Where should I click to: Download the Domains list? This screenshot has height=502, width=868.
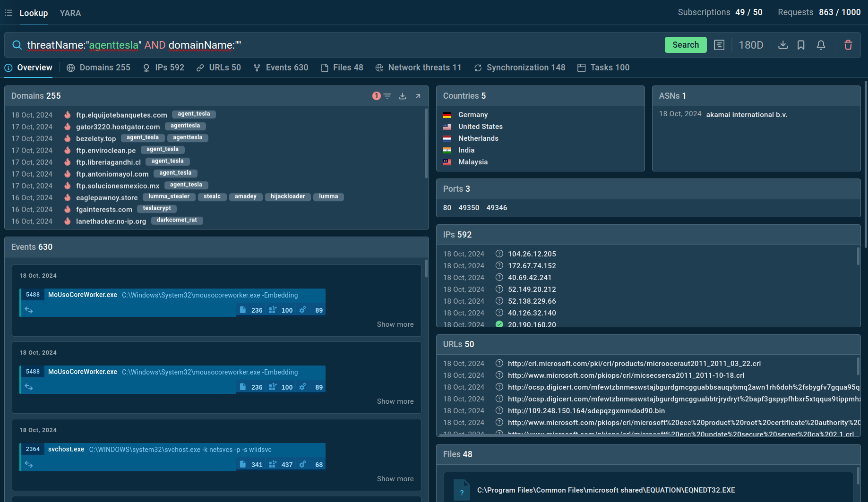pyautogui.click(x=403, y=96)
